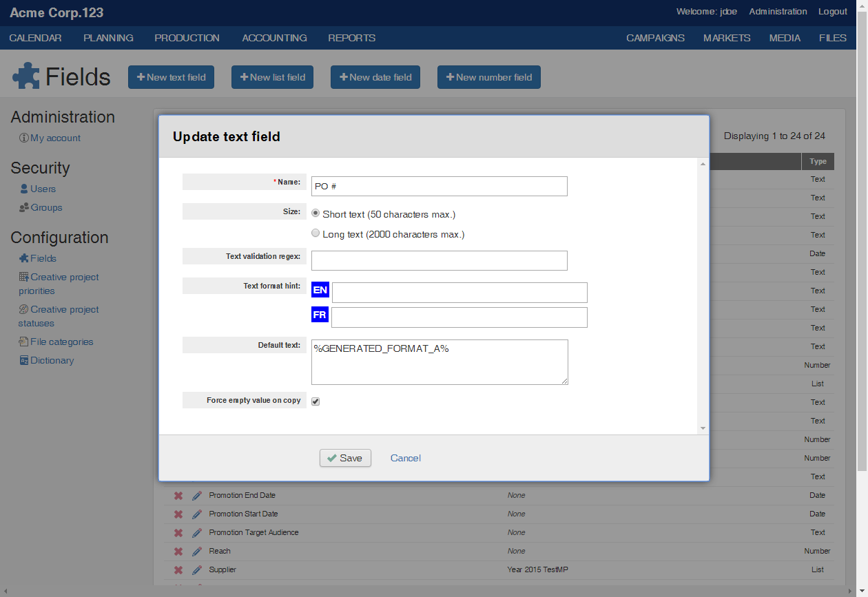This screenshot has height=597, width=868.
Task: Delete the Promotion Start Date field
Action: (x=178, y=514)
